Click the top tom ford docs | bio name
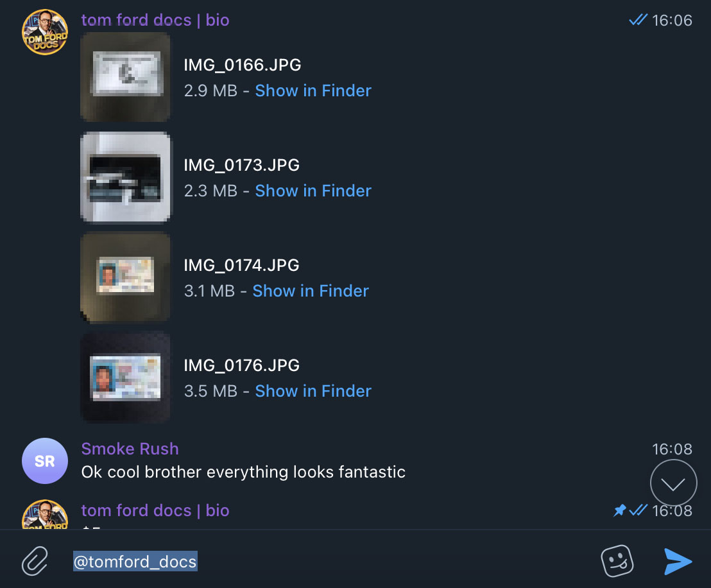This screenshot has height=588, width=711. (x=155, y=20)
